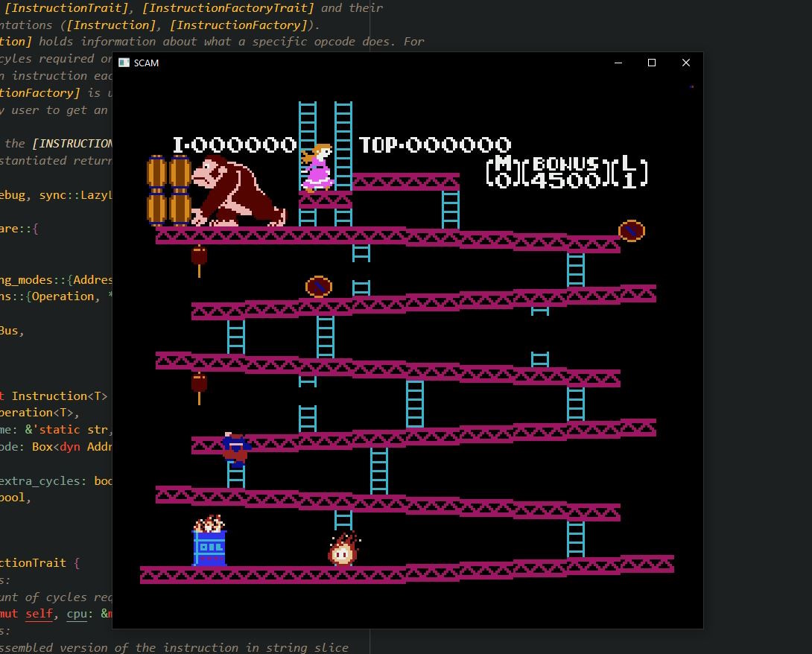Click the Pauline sprite in pink dress
The height and width of the screenshot is (654, 812).
point(317,168)
